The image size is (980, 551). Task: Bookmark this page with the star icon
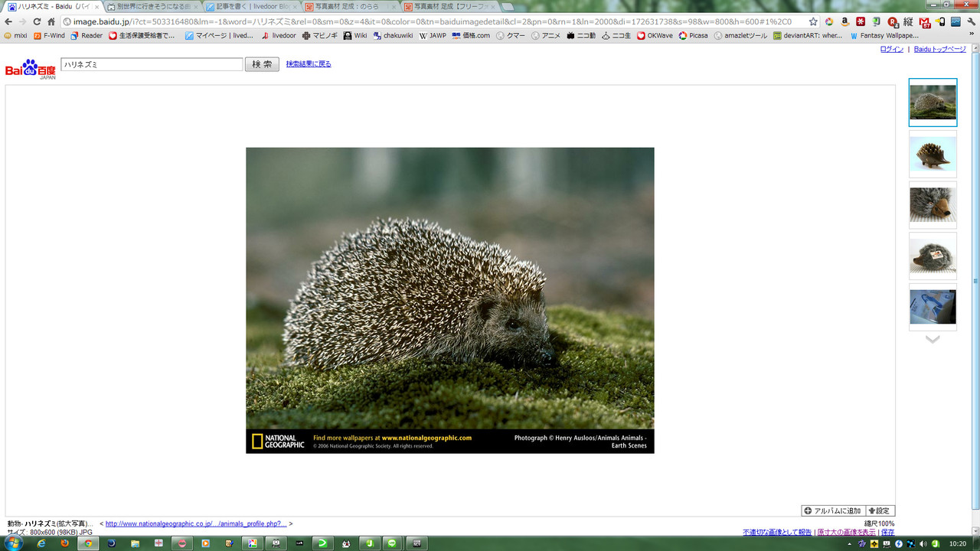(813, 21)
